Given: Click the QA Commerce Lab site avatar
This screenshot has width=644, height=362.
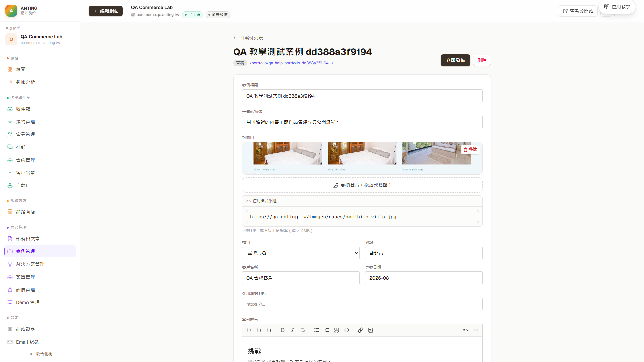Looking at the screenshot, I should [11, 39].
